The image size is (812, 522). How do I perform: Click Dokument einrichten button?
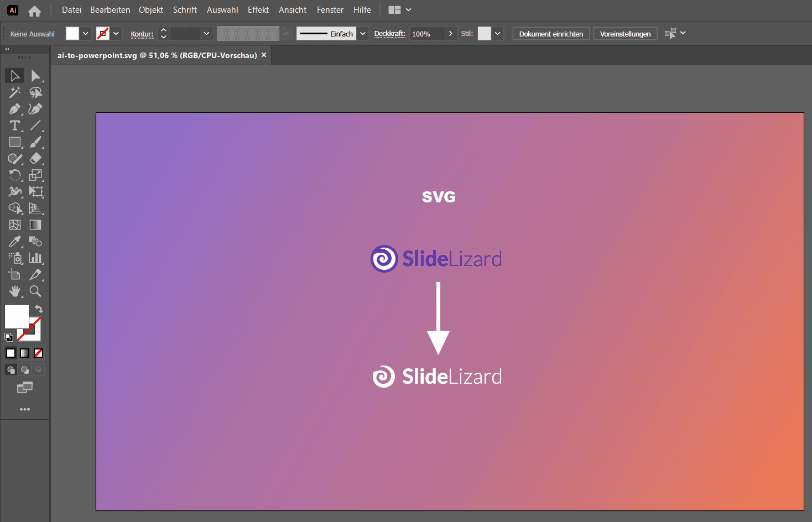(551, 34)
